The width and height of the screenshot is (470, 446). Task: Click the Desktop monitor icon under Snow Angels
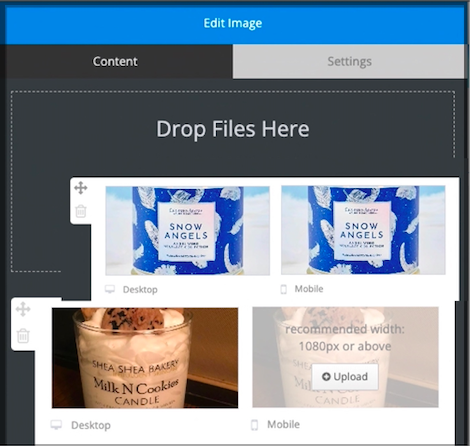[x=110, y=289]
